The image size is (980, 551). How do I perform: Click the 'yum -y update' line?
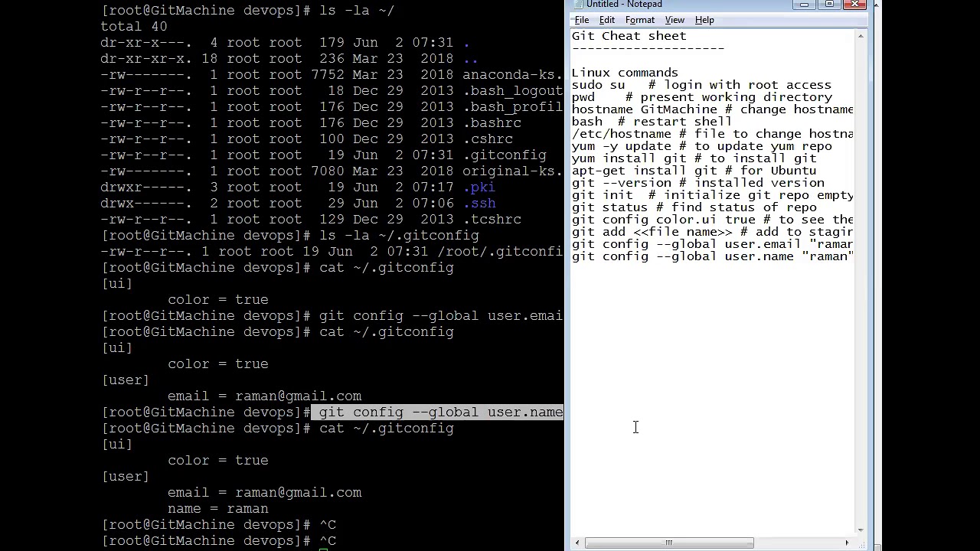(x=701, y=146)
